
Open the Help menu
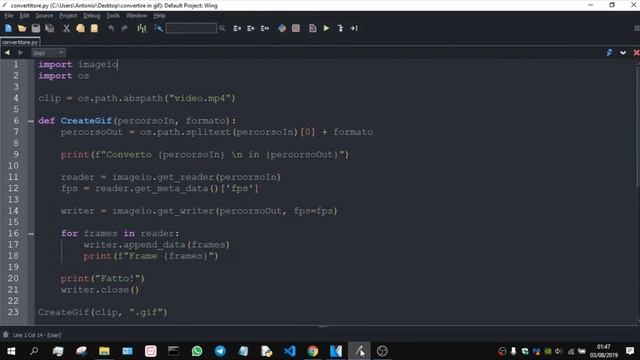(160, 16)
